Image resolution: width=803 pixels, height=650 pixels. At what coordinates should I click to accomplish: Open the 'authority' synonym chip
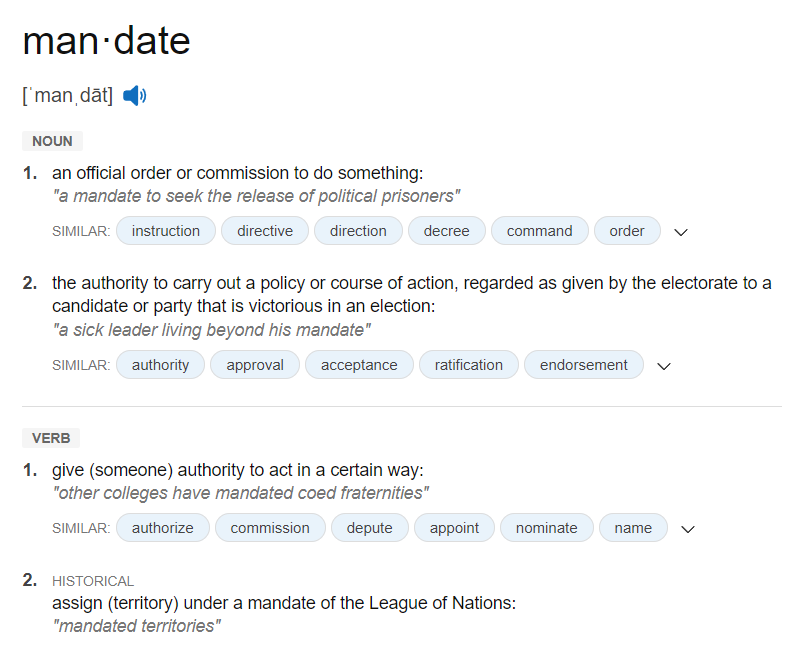(x=160, y=365)
